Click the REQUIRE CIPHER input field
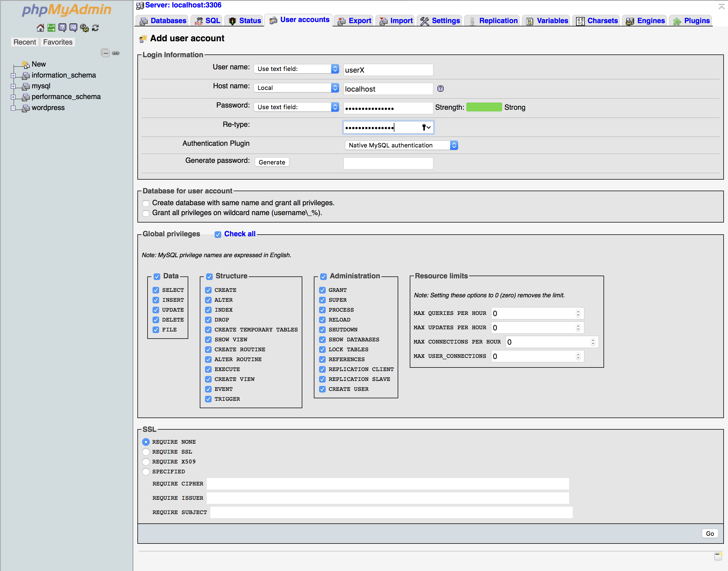728x571 pixels. (388, 484)
